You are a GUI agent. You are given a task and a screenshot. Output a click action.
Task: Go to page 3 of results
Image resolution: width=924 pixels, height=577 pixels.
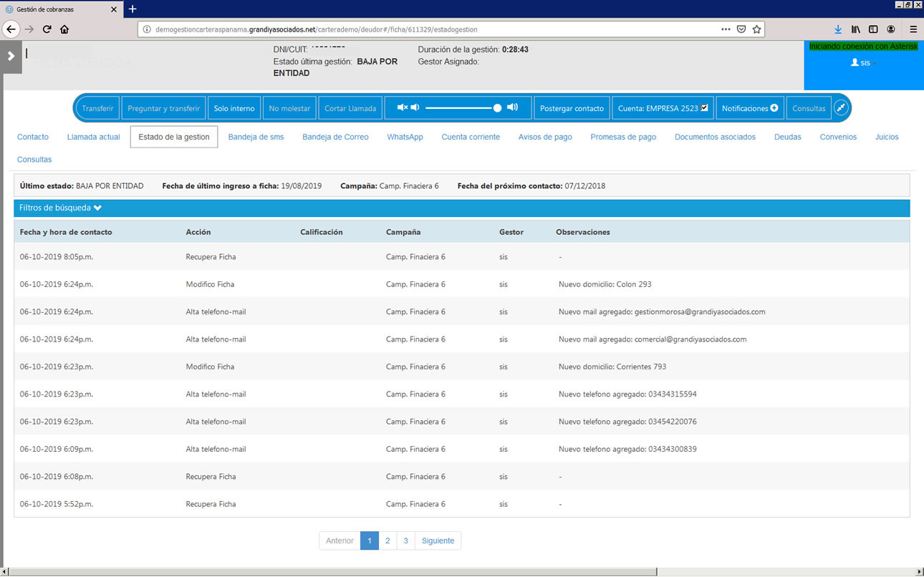pyautogui.click(x=405, y=540)
